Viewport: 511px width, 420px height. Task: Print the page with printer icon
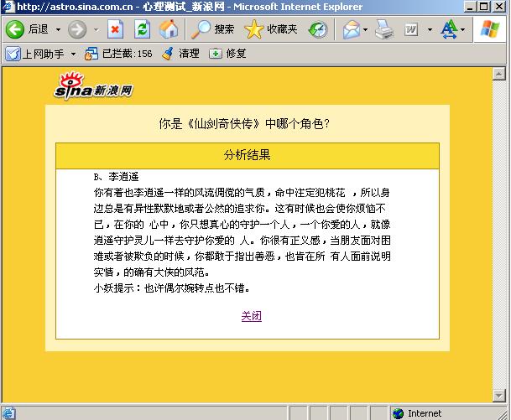(x=383, y=30)
